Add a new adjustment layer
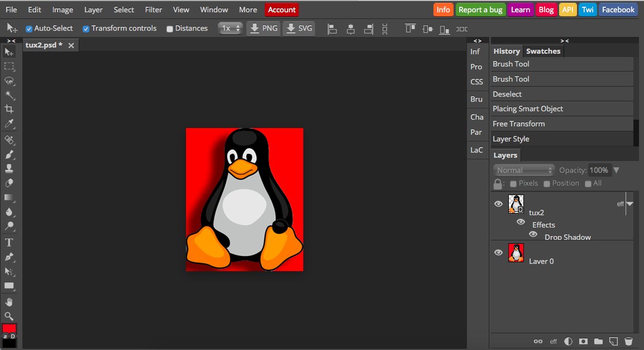Image resolution: width=644 pixels, height=350 pixels. 569,342
